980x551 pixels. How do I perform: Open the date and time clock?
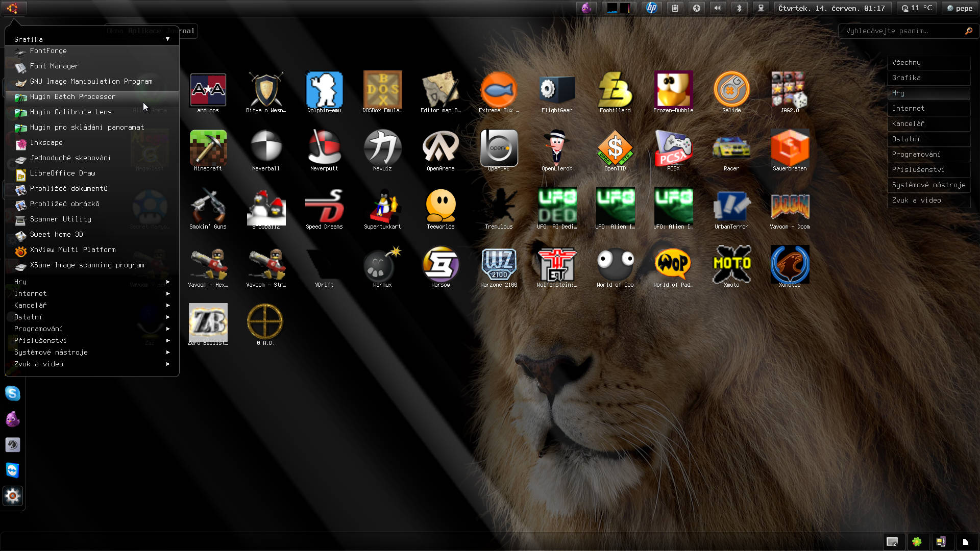pyautogui.click(x=831, y=8)
